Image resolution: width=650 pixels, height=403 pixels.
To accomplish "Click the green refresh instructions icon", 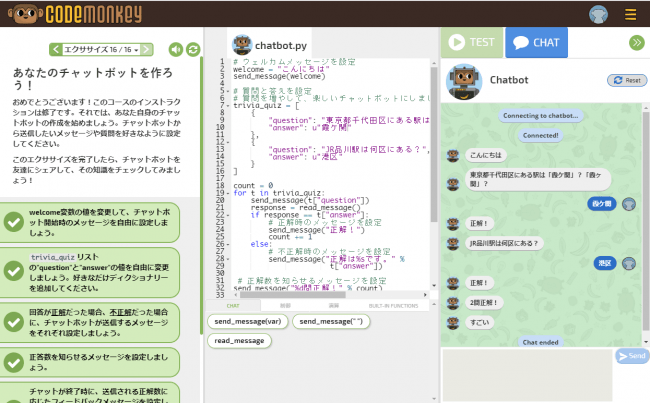I will (x=193, y=50).
